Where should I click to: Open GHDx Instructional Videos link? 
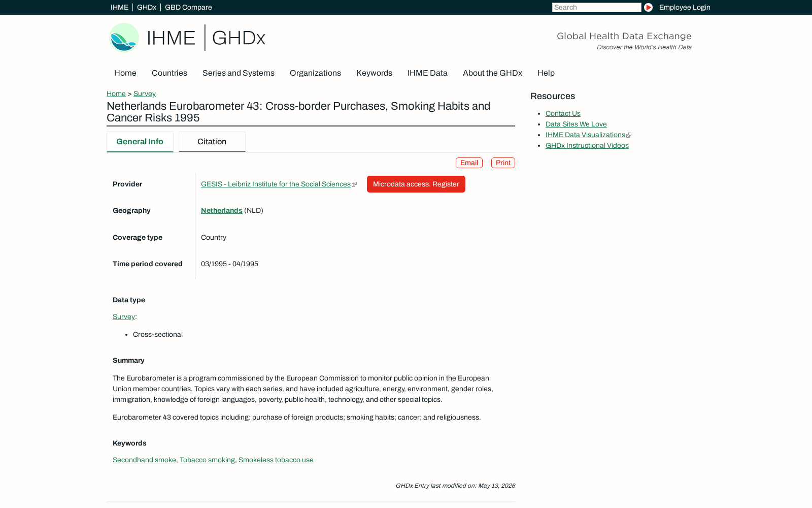click(587, 145)
